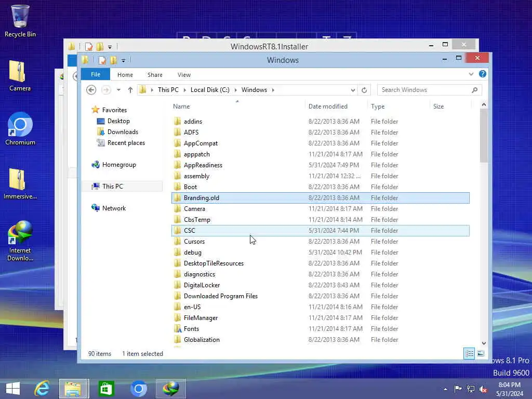Select the DesktopTileResources folder
Image resolution: width=532 pixels, height=399 pixels.
tap(320, 263)
